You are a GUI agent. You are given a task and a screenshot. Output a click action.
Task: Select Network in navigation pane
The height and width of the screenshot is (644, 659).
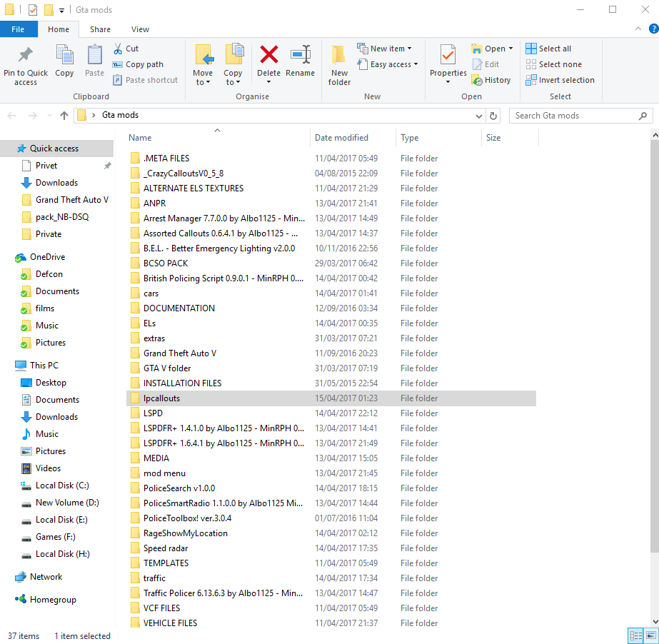[46, 577]
